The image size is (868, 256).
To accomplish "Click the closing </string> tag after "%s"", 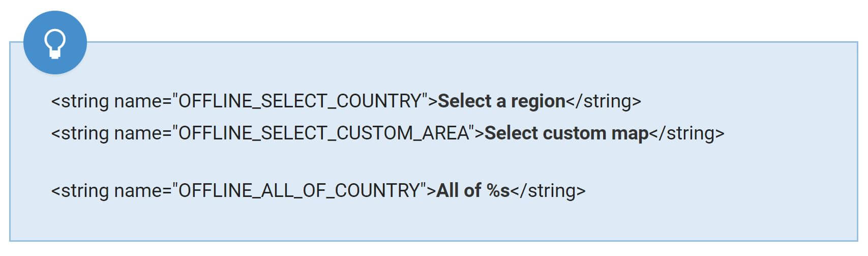I will [x=548, y=190].
